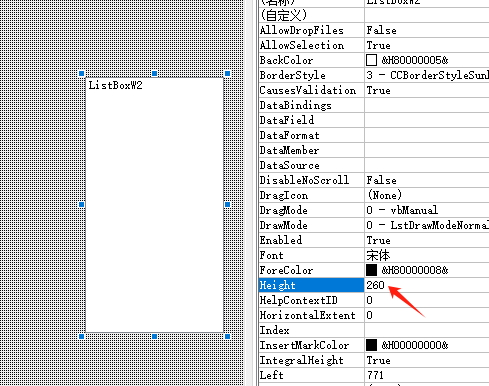Click the DragMode property name

[x=284, y=210]
